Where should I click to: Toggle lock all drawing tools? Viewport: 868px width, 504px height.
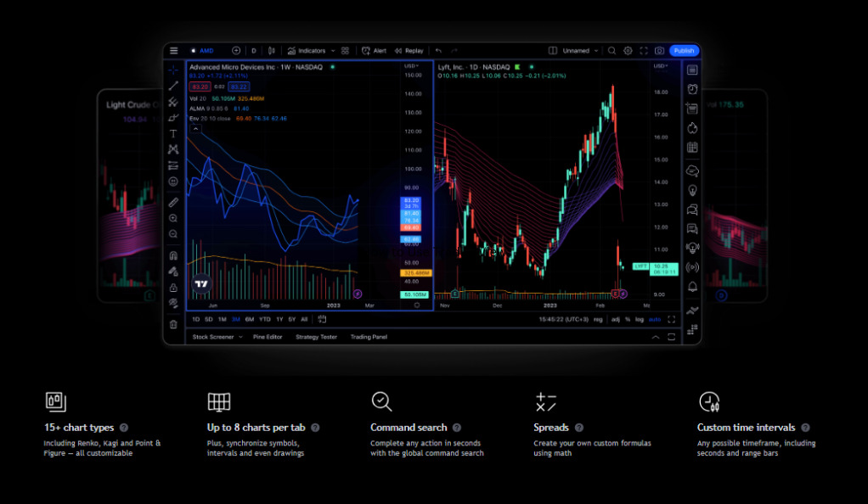(173, 288)
